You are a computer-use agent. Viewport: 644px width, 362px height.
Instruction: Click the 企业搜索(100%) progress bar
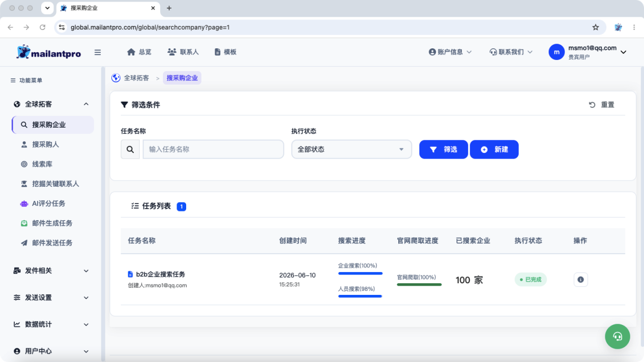tap(360, 274)
